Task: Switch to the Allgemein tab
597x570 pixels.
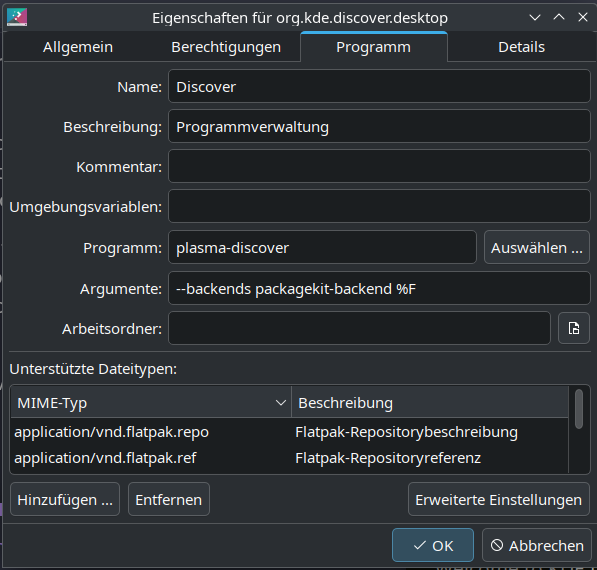Action: pos(78,47)
